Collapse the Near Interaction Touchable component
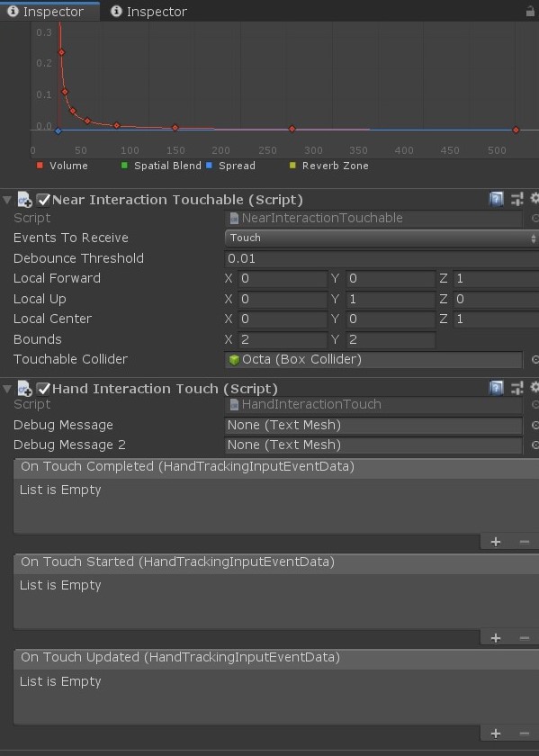The width and height of the screenshot is (539, 756). point(7,199)
